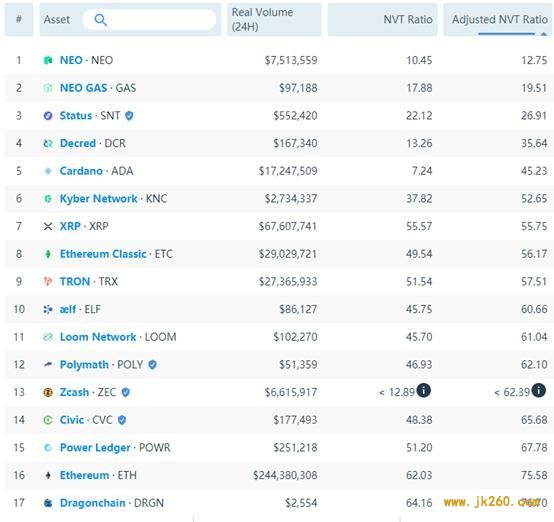
Task: Select the 35.64 Adjusted NVT value for Decred
Action: [534, 143]
